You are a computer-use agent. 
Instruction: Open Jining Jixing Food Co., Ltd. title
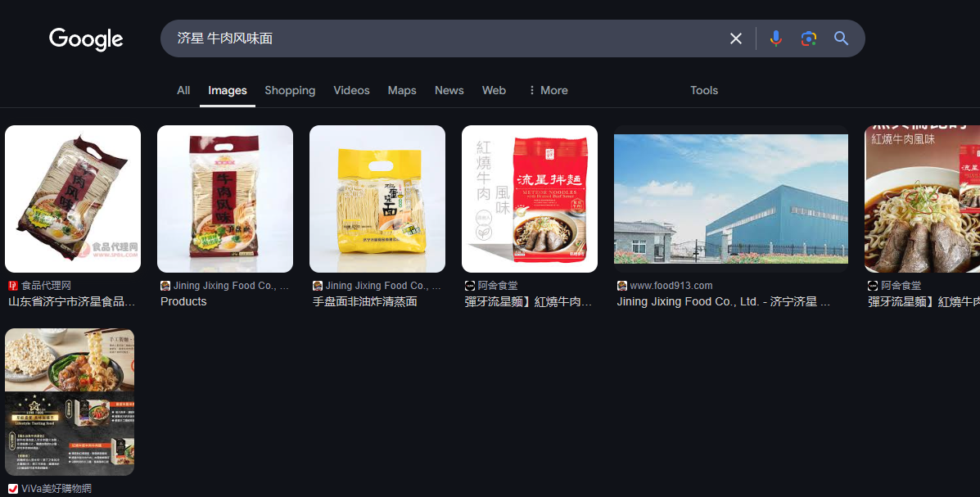724,301
